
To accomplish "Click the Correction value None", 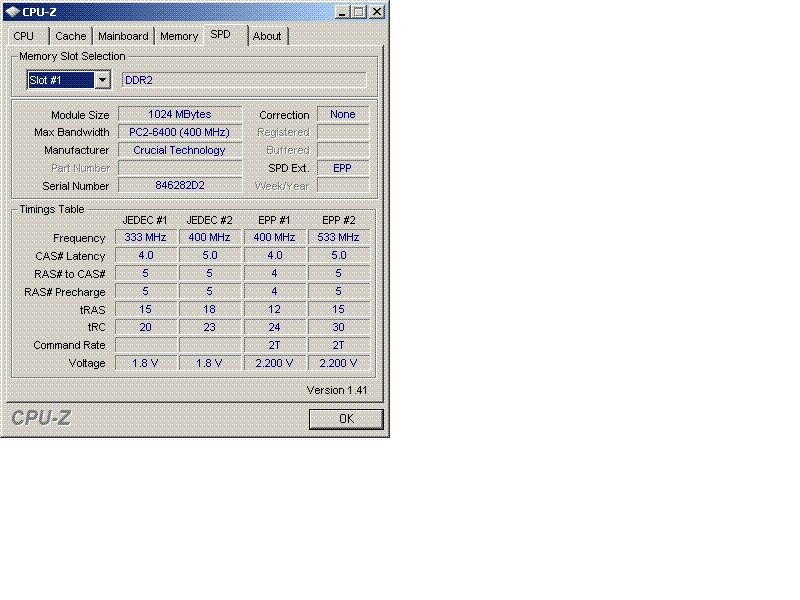I will tap(343, 114).
